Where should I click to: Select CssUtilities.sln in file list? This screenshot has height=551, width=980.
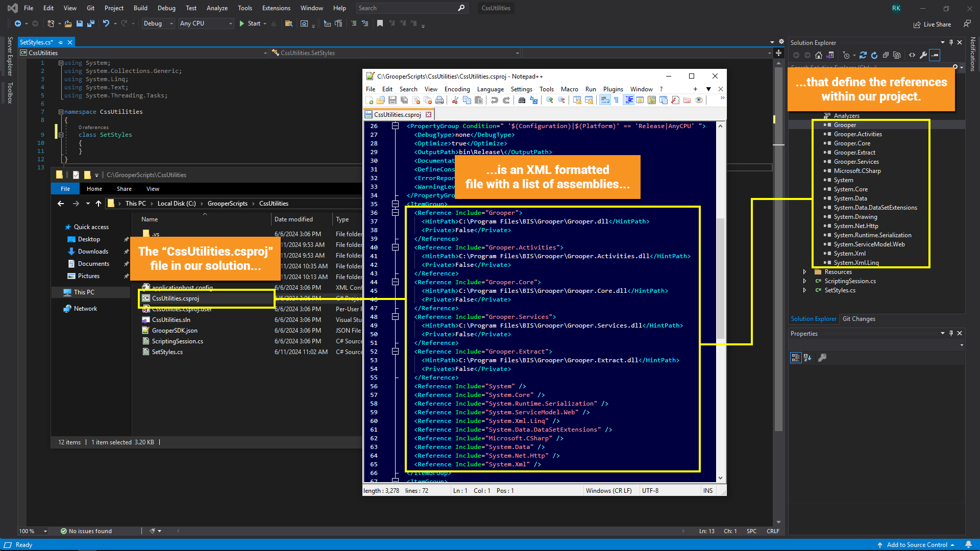point(171,320)
